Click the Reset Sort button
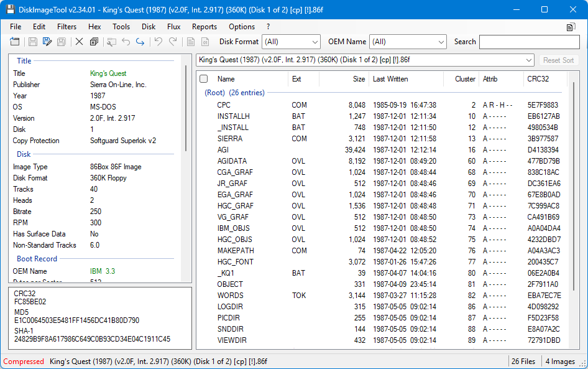Screen dimensions: 588x369 (x=558, y=60)
